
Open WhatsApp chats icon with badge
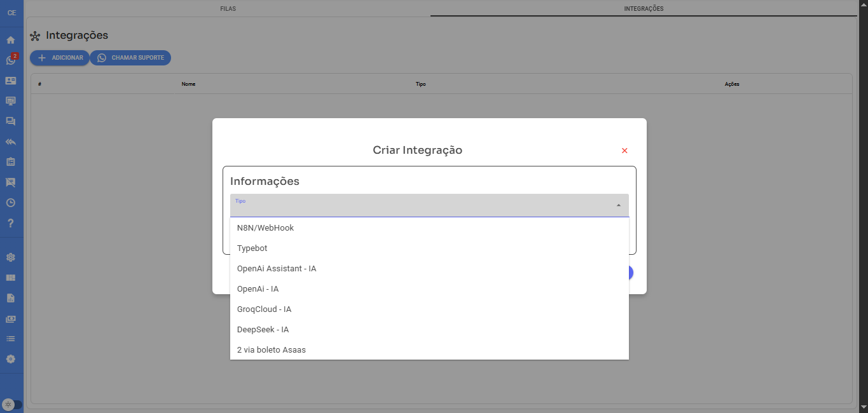11,60
